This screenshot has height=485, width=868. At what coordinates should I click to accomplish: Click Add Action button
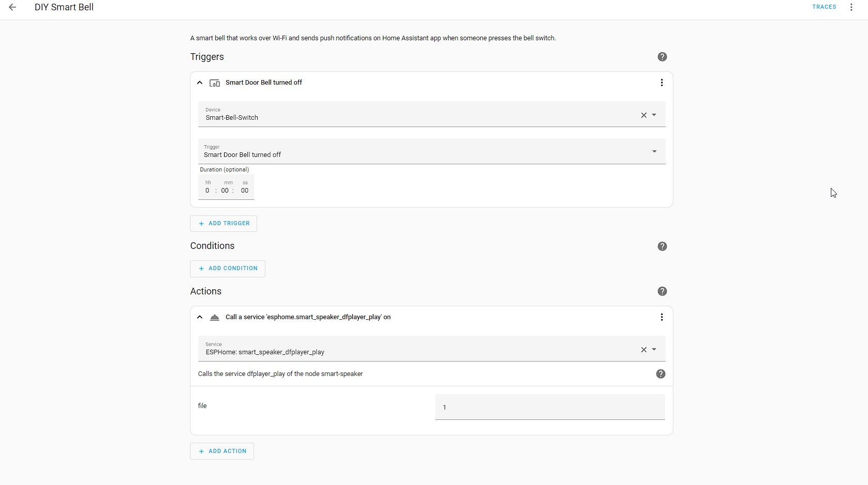(222, 451)
